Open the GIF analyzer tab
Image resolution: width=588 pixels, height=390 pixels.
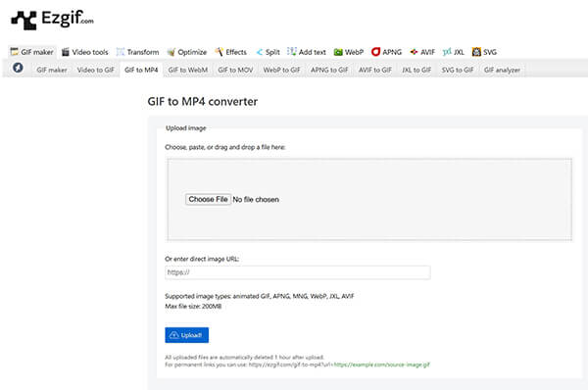[502, 71]
